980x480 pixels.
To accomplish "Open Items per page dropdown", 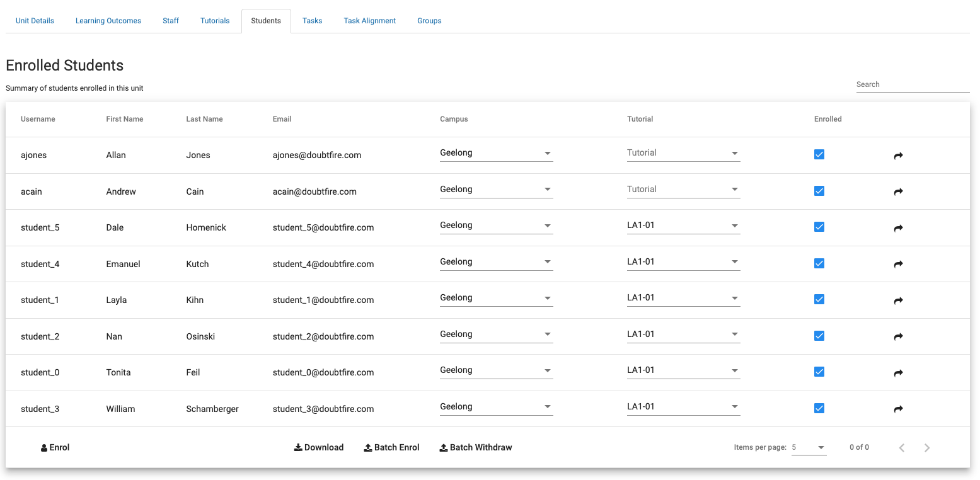I will pos(809,448).
